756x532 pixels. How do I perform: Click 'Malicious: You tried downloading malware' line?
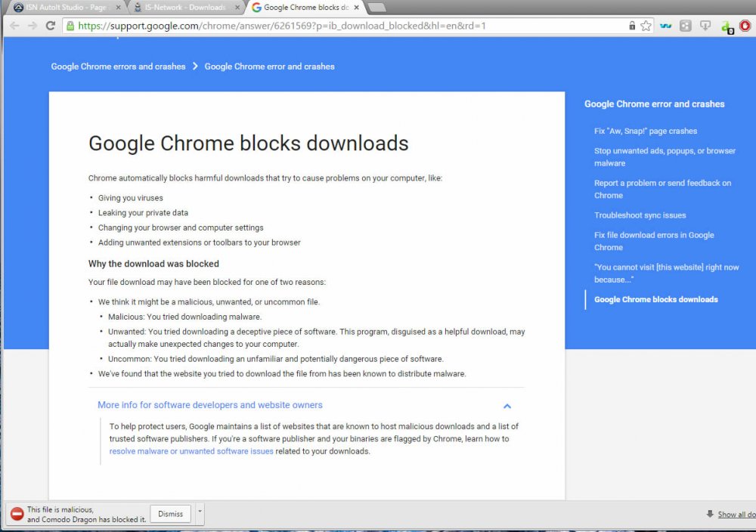point(184,317)
